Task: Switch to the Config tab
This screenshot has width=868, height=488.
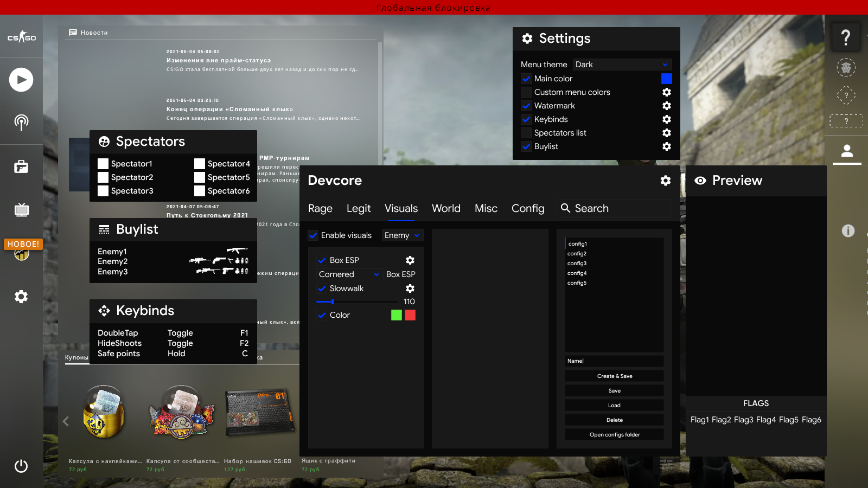Action: 528,209
